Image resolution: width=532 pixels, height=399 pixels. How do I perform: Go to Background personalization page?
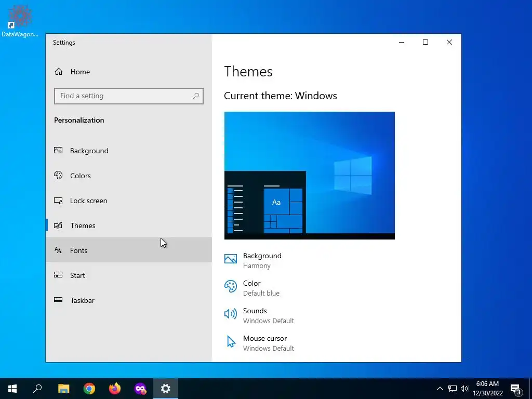[129, 151]
